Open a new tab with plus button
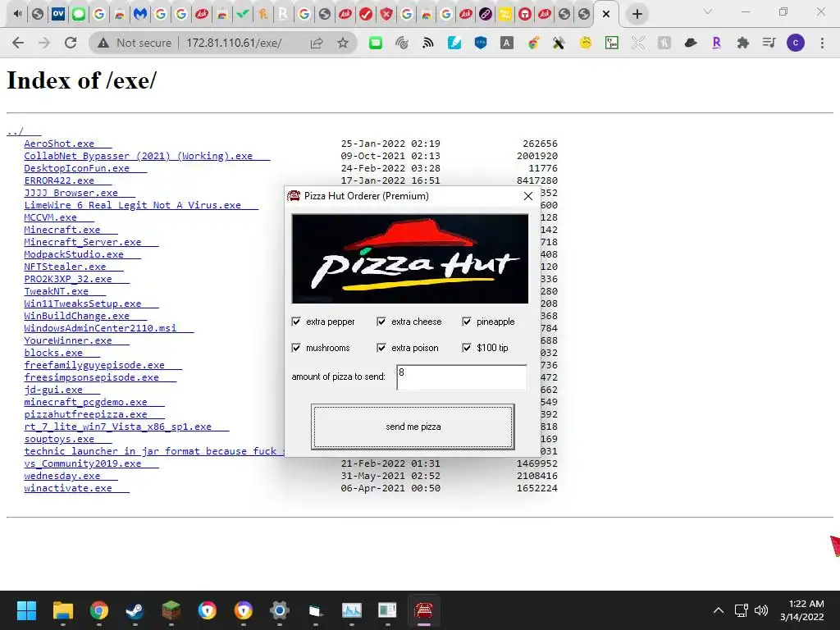This screenshot has height=630, width=840. (x=637, y=15)
